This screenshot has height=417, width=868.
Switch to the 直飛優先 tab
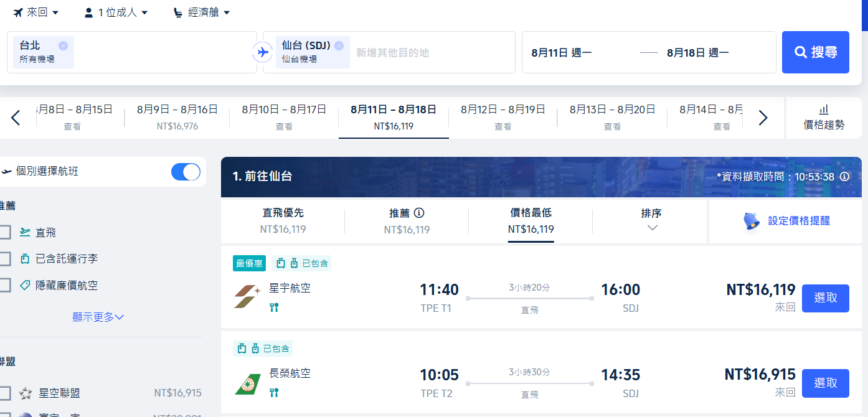(283, 220)
